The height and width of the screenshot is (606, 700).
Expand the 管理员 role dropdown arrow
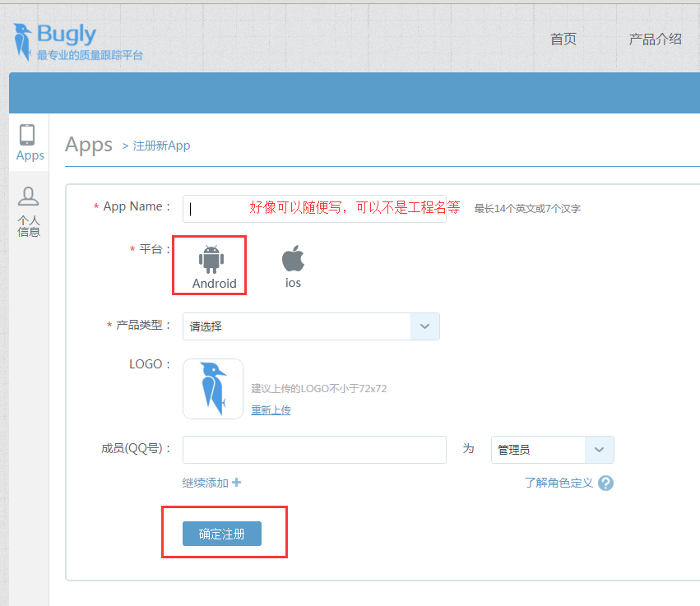pos(599,450)
